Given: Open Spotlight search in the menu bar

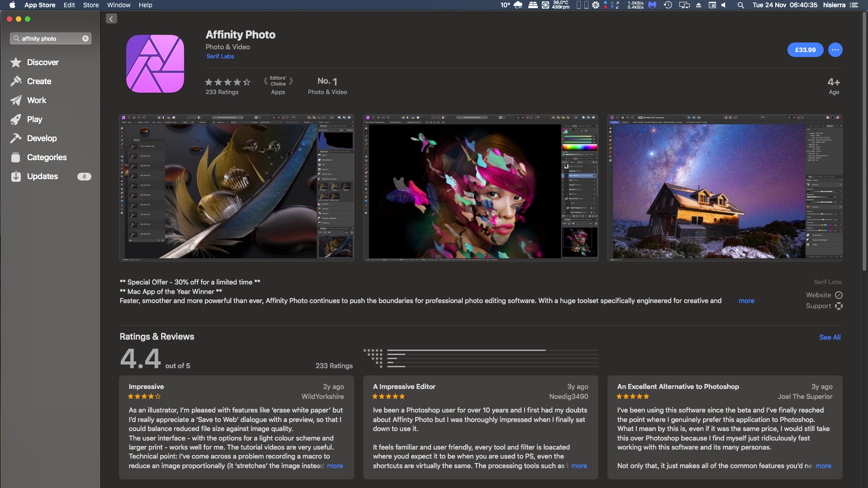Looking at the screenshot, I should 740,5.
